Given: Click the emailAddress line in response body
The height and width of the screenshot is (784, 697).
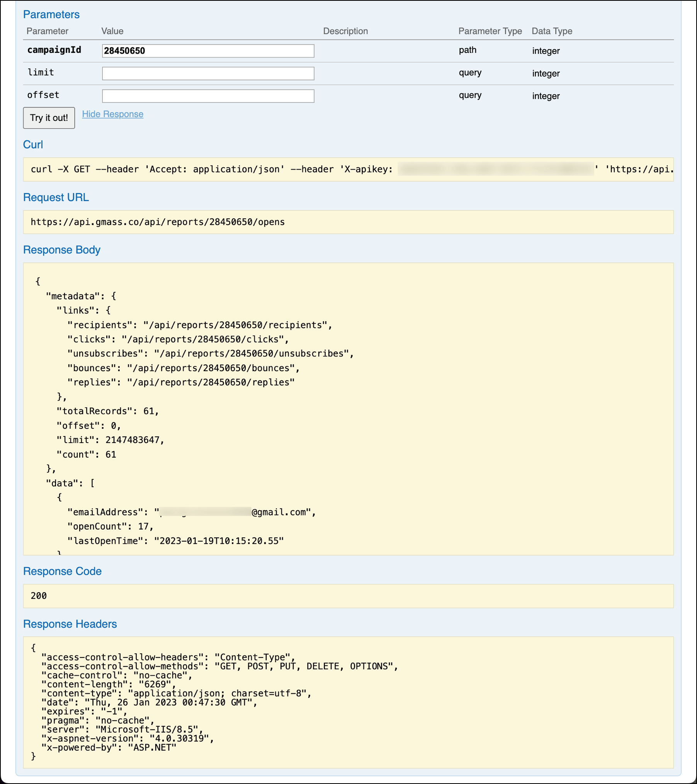Looking at the screenshot, I should [191, 512].
